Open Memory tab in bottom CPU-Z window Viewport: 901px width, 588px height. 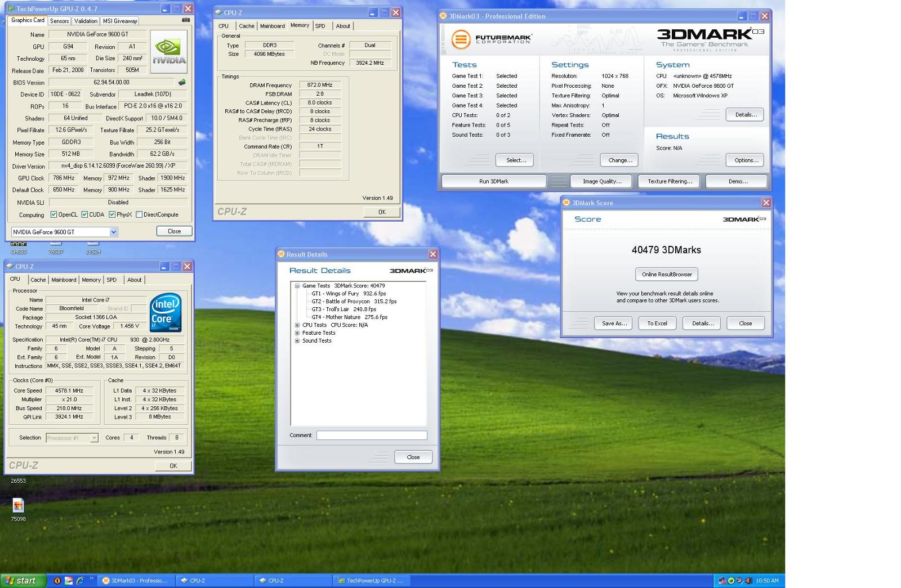pyautogui.click(x=91, y=280)
